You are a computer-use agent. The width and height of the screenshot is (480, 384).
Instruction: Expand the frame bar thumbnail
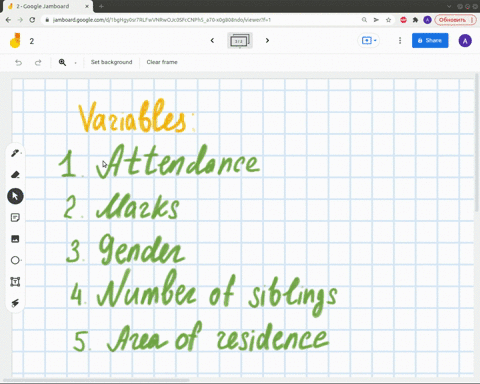pos(240,41)
